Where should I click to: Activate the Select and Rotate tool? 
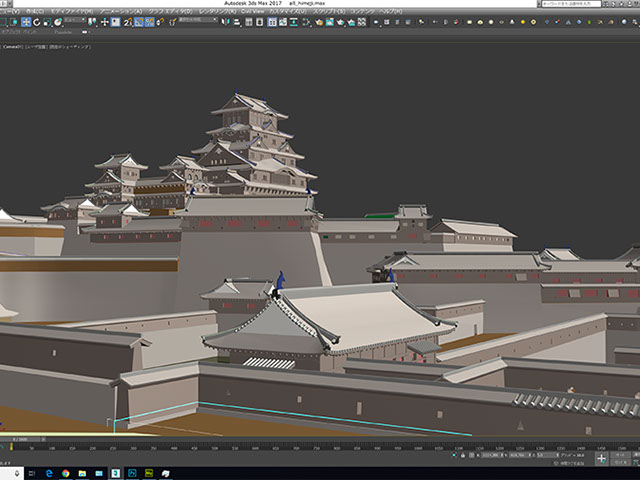pyautogui.click(x=36, y=22)
